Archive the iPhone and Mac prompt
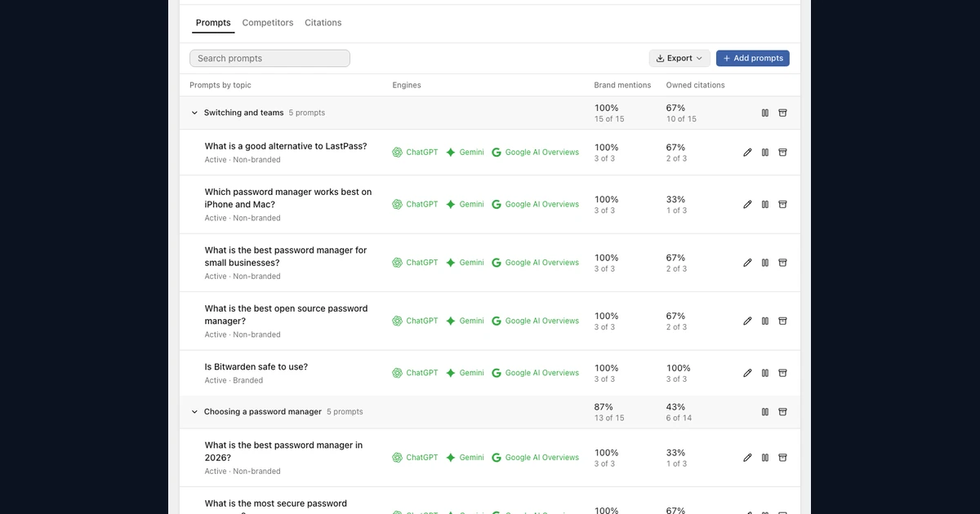The image size is (980, 514). [782, 205]
